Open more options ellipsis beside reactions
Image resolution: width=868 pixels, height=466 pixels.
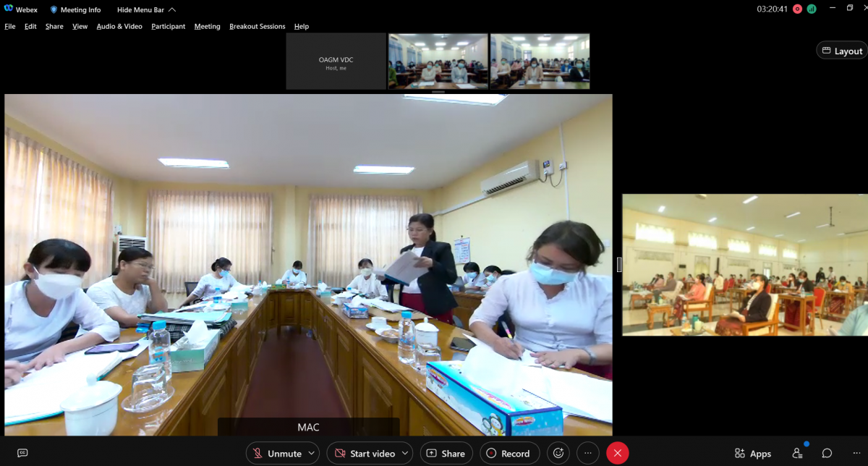587,453
